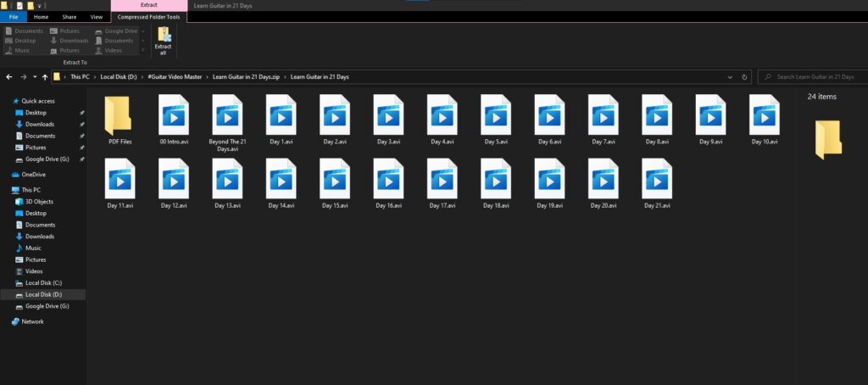Go back with the Back arrow

coord(9,77)
